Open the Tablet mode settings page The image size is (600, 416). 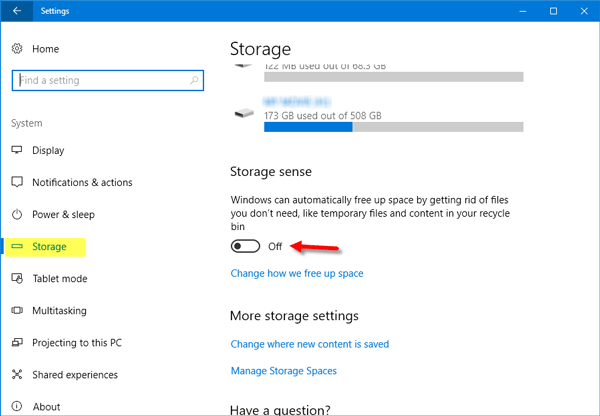pos(60,279)
